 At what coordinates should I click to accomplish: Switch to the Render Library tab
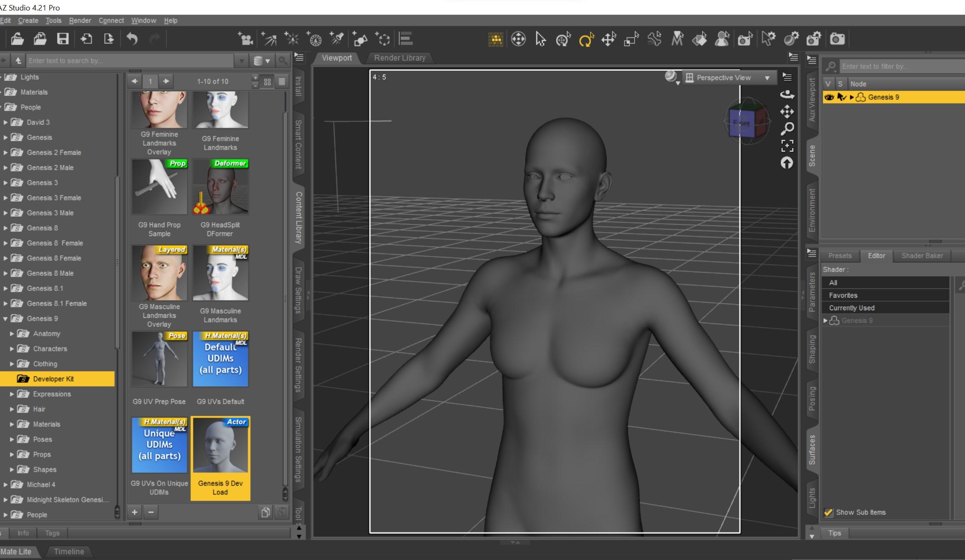click(399, 58)
